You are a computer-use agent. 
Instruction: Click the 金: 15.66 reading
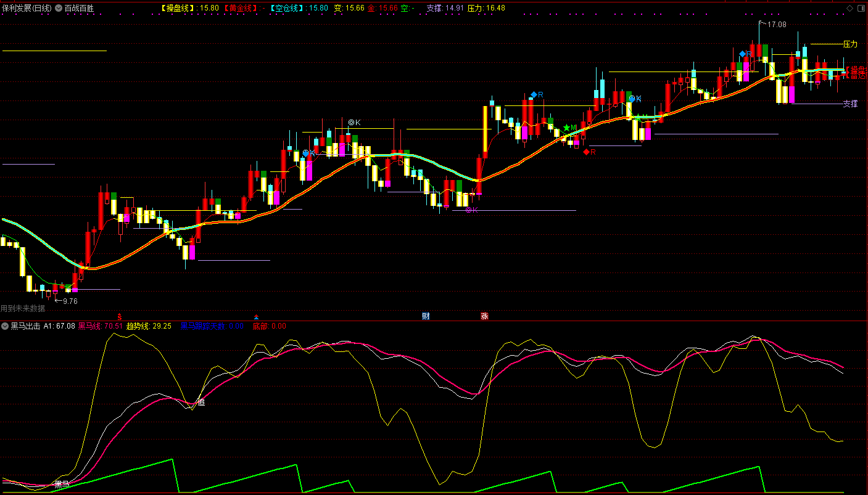[x=382, y=8]
